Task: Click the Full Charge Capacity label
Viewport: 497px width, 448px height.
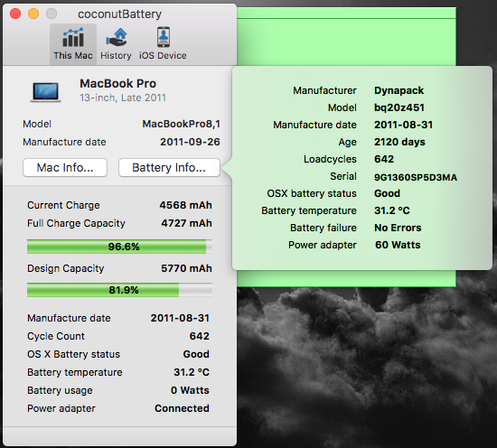Action: [x=76, y=223]
